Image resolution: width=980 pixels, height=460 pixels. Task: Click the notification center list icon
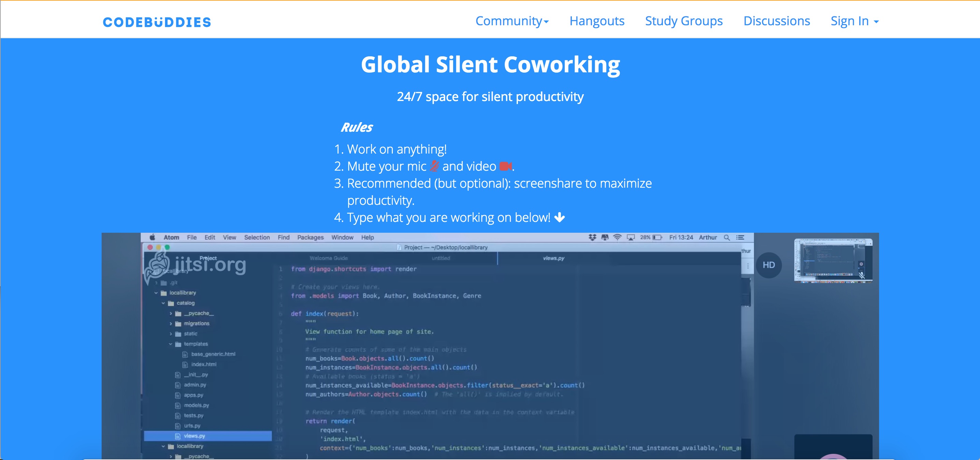point(740,237)
